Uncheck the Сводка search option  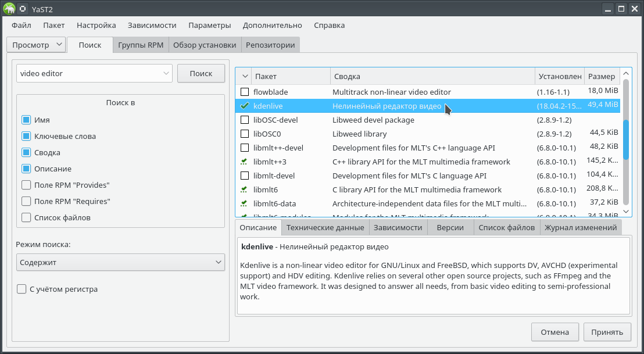pyautogui.click(x=26, y=152)
